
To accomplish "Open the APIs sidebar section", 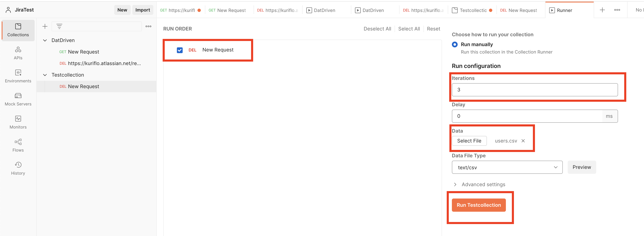I will (x=18, y=53).
